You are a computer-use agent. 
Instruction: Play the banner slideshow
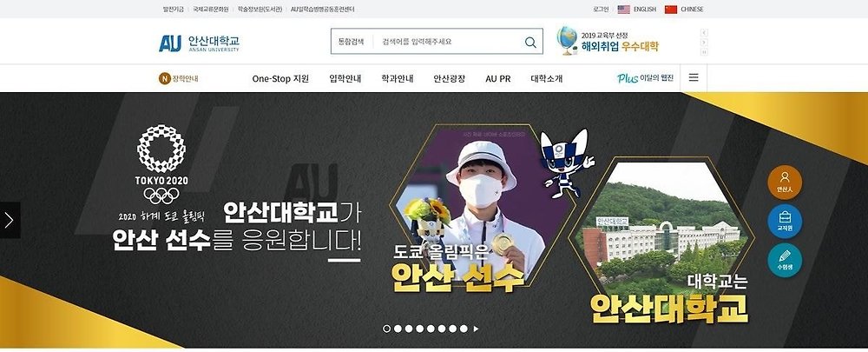click(476, 329)
